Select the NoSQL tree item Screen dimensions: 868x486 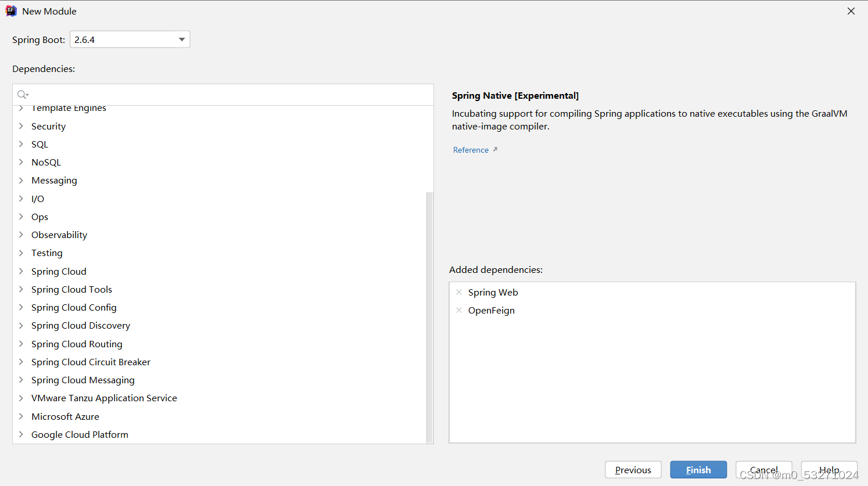pyautogui.click(x=46, y=162)
